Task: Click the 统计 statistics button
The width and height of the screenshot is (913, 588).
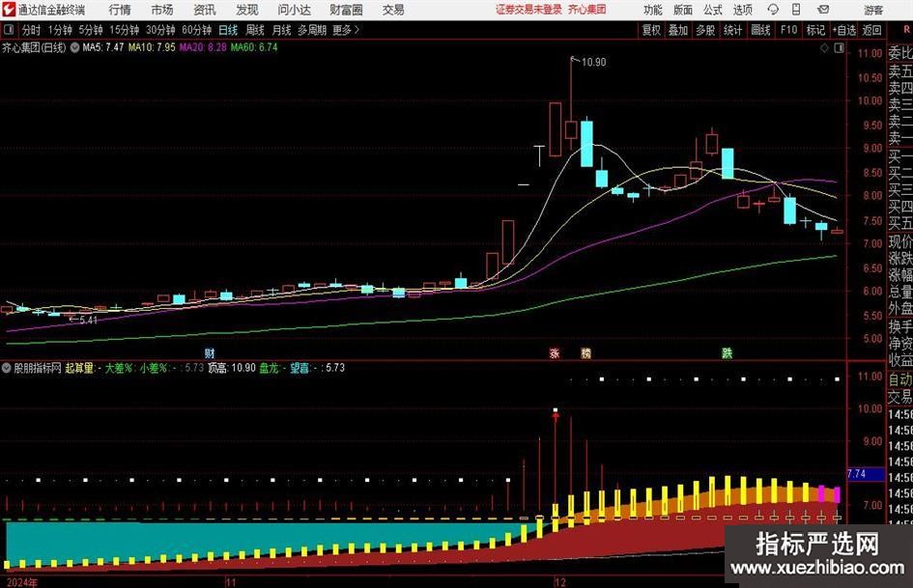Action: click(732, 30)
